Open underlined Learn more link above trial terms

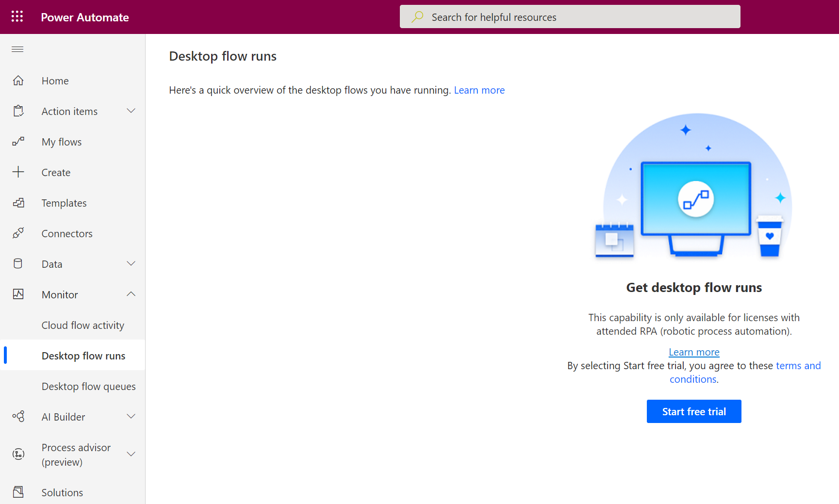[694, 352]
